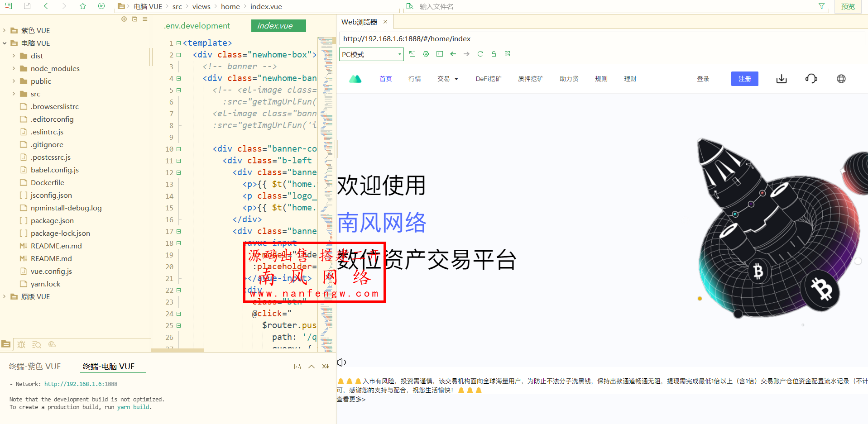Viewport: 868px width, 424px height.
Task: Switch to terminal tab 终端-紫色 VUE
Action: coord(35,366)
